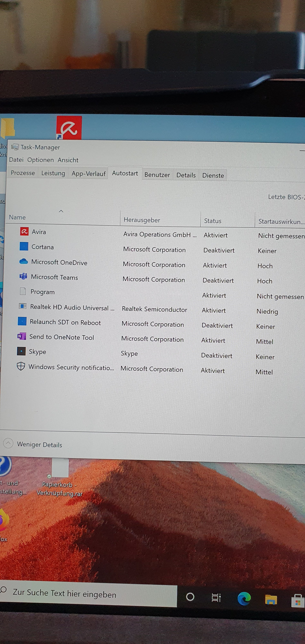
Task: Click the Skype publisher cell
Action: (129, 353)
